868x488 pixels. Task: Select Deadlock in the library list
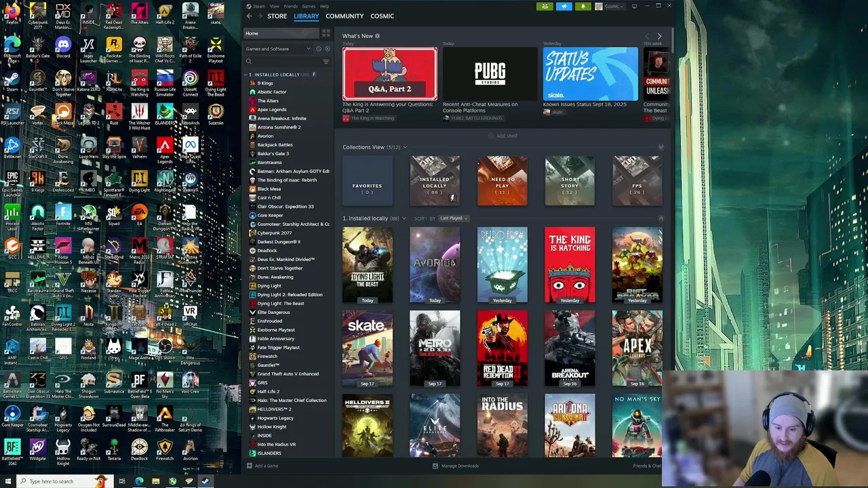pos(267,251)
